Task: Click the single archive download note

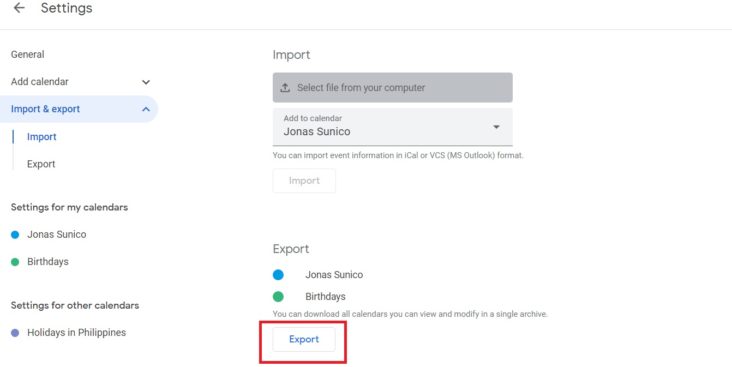Action: coord(410,314)
